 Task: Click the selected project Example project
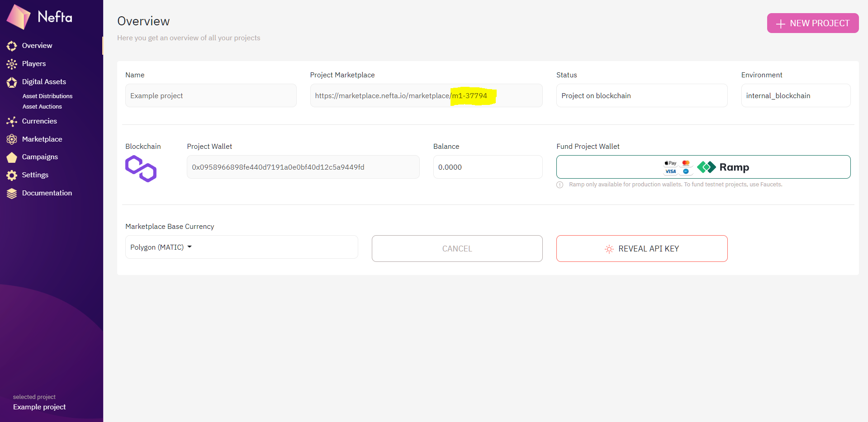point(39,407)
